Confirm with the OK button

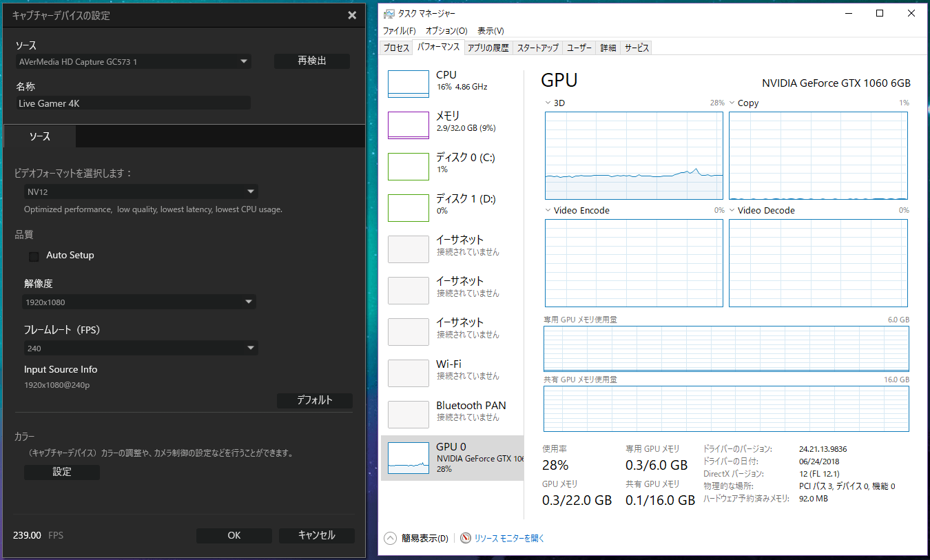(x=234, y=535)
